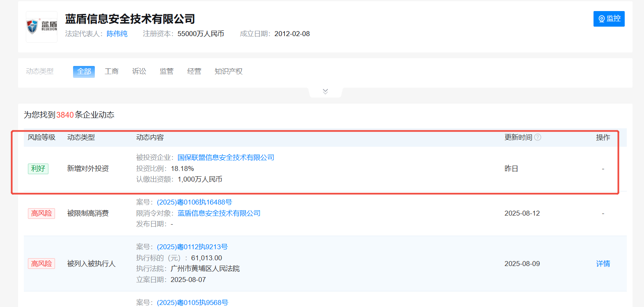Screen dimensions: 644x307
Task: Click the 利好 risk tag
Action: click(38, 168)
